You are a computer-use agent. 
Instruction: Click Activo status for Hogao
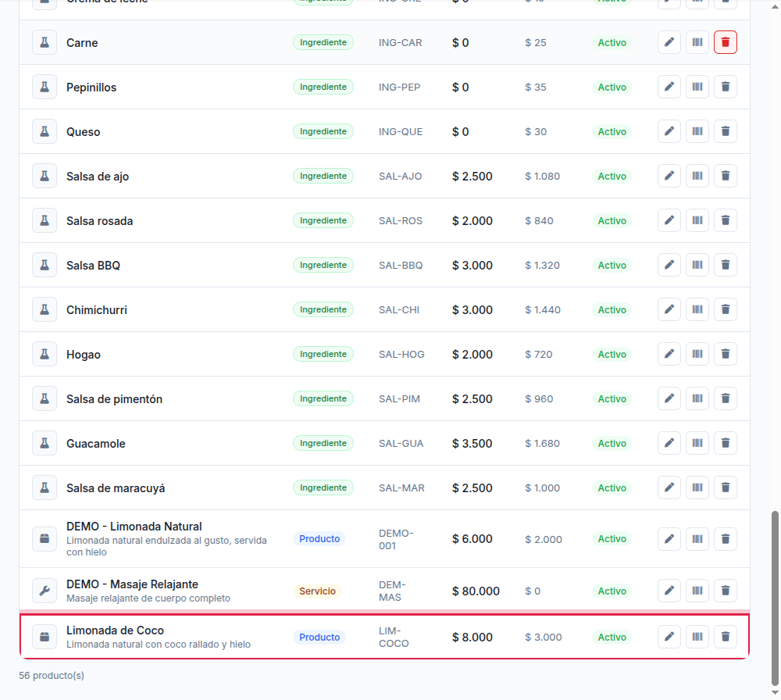[612, 354]
